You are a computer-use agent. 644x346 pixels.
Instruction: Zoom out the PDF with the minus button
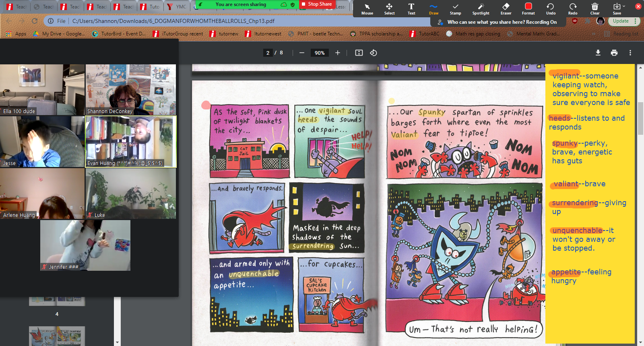pyautogui.click(x=302, y=53)
